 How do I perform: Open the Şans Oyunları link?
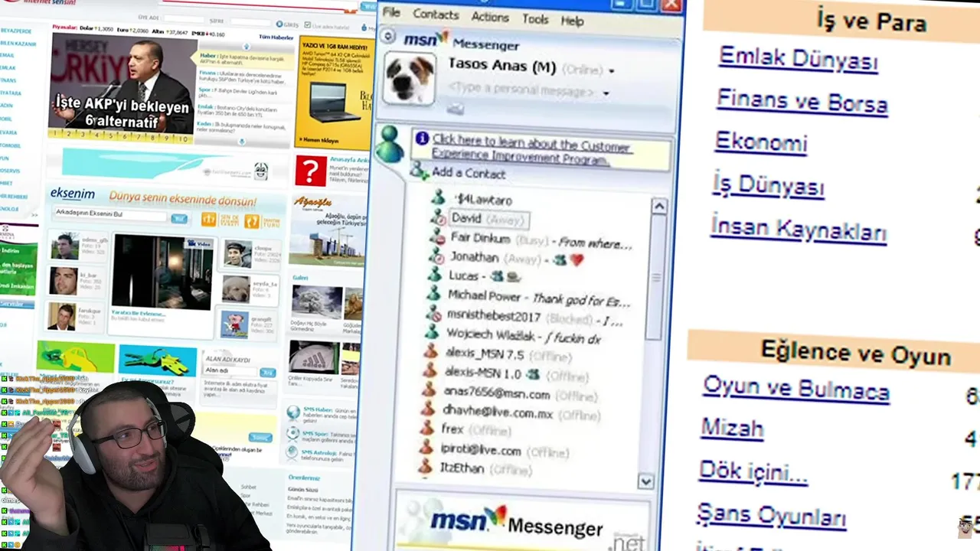pyautogui.click(x=772, y=516)
